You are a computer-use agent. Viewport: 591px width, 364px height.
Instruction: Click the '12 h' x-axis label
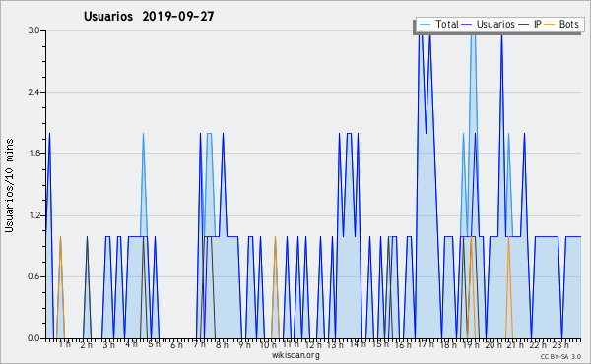pyautogui.click(x=313, y=345)
